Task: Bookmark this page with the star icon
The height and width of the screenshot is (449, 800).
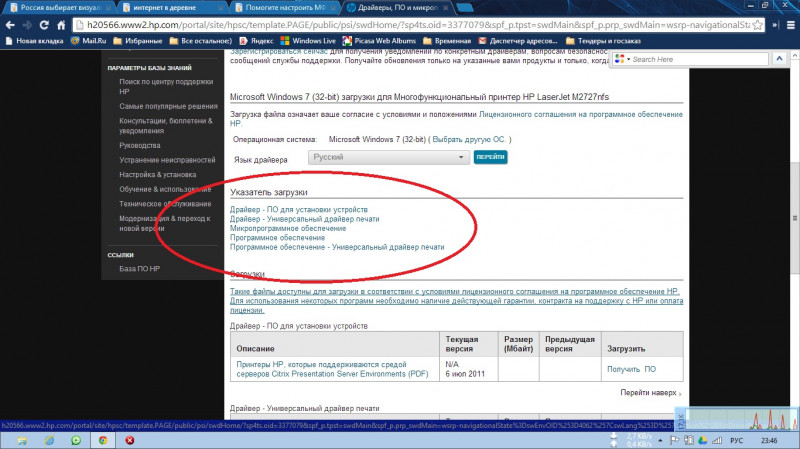Action: click(x=758, y=25)
